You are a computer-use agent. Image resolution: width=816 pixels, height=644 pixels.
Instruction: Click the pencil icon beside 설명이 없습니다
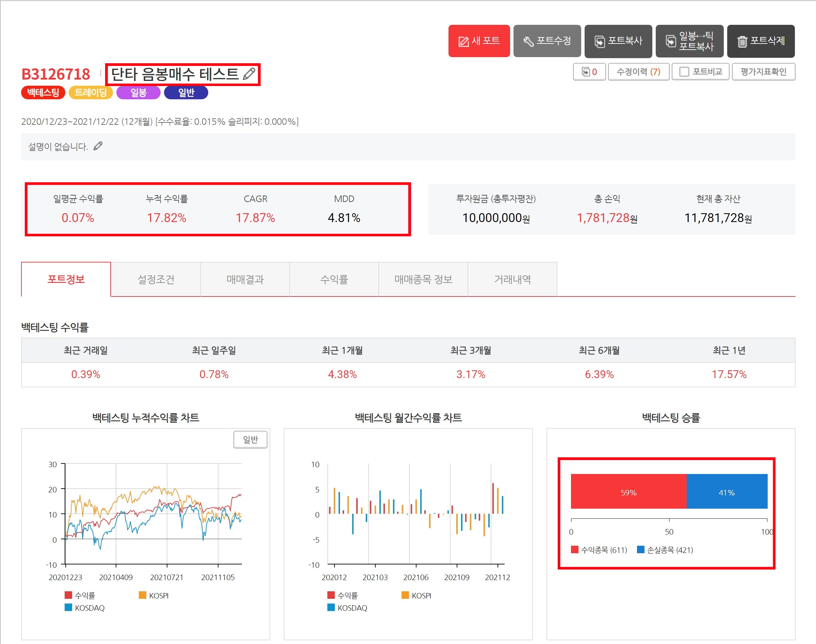pyautogui.click(x=98, y=146)
